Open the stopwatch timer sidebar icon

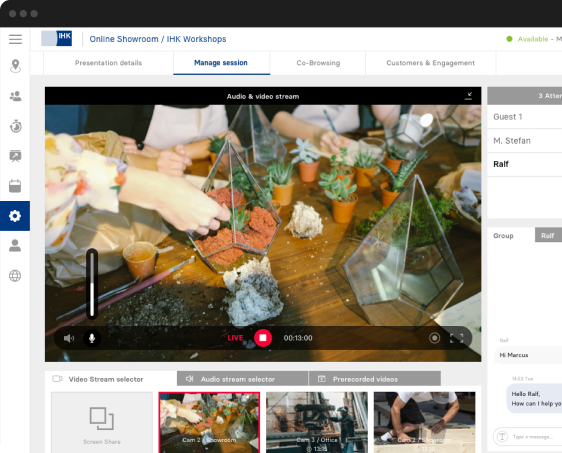tap(15, 126)
